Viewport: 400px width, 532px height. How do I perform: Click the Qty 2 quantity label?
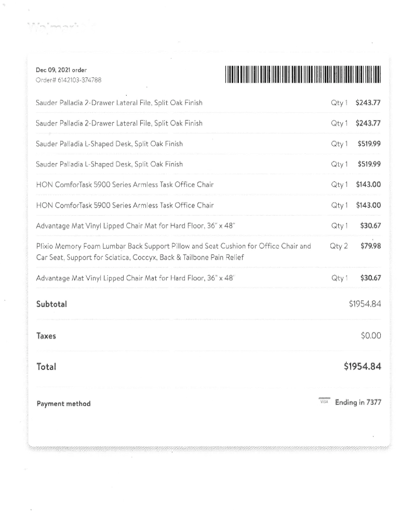339,246
